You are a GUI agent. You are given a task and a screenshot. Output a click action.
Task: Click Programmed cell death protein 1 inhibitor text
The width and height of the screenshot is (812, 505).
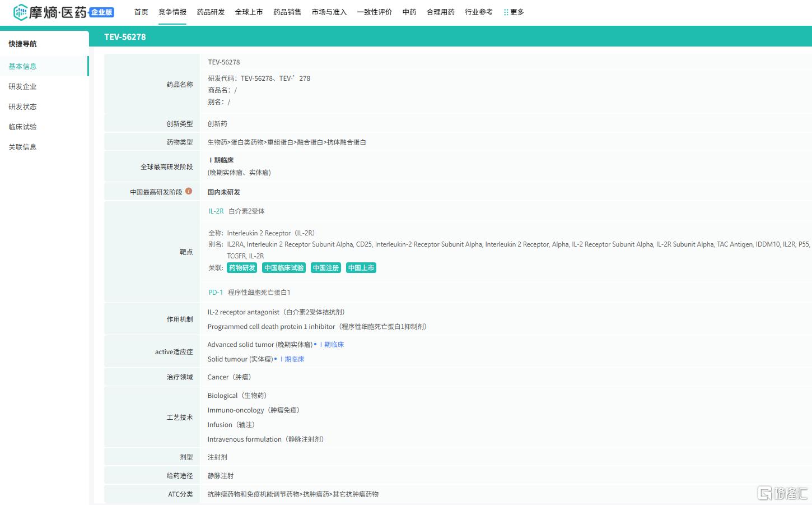[317, 327]
